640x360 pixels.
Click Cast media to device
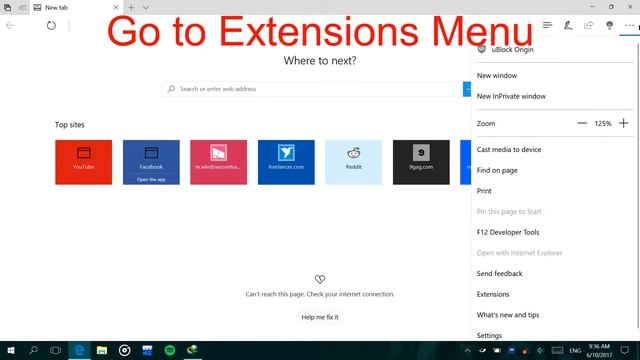pos(509,149)
